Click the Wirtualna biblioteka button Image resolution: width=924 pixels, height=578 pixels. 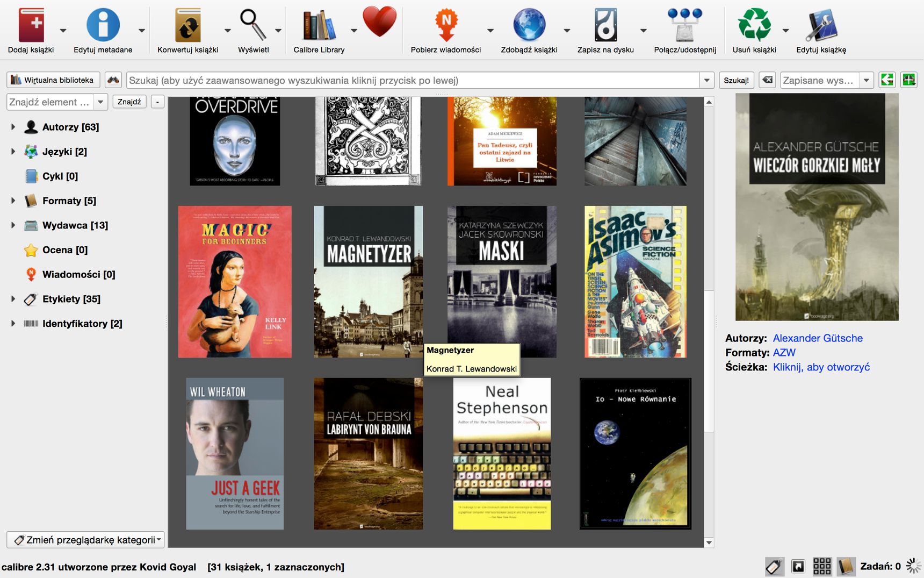[53, 80]
